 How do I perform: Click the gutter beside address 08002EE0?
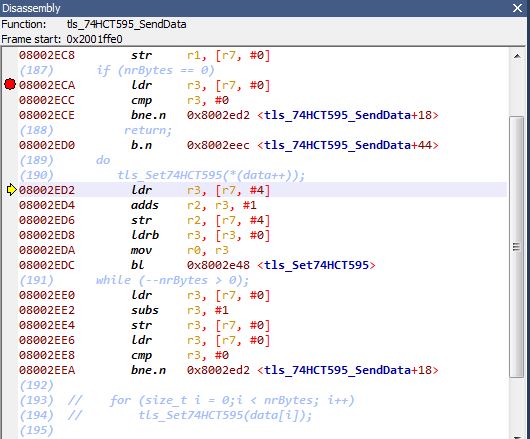[x=10, y=295]
